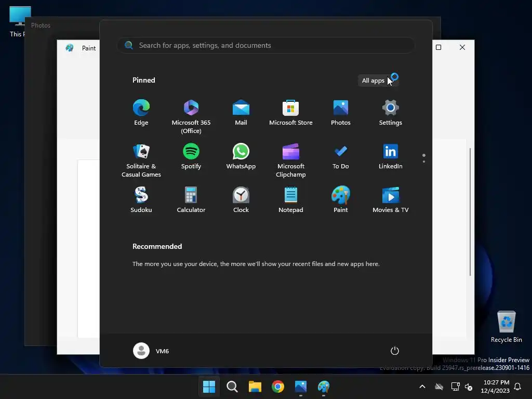Click the Paint window scrollbar
This screenshot has height=399, width=532.
tap(470, 212)
